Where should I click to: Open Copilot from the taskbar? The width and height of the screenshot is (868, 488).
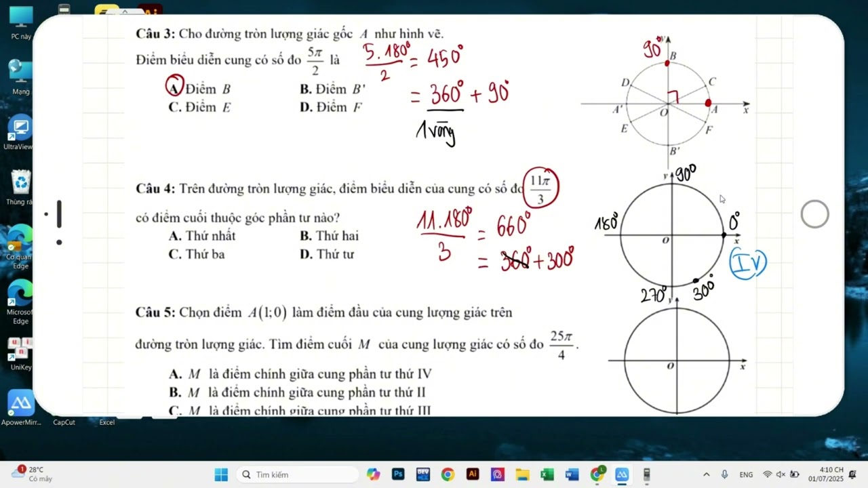coord(373,474)
